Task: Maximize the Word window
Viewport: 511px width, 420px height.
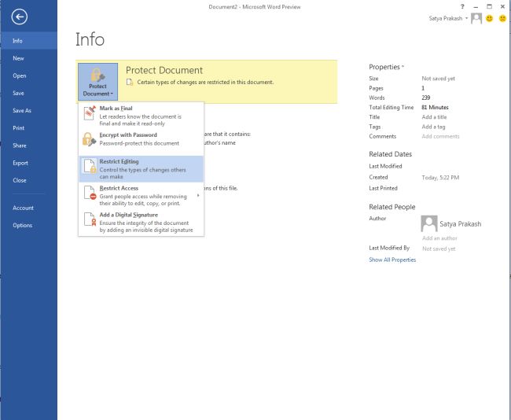Action: click(489, 6)
